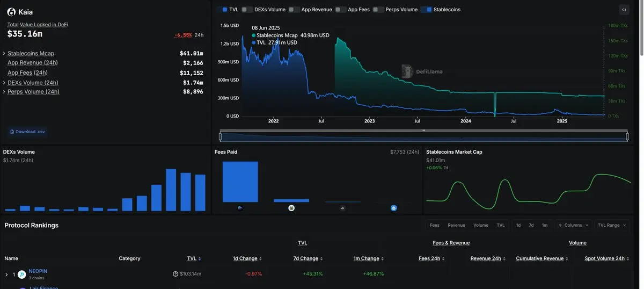Click the Fees & Revenue group header
The image size is (644, 289).
[x=451, y=243]
